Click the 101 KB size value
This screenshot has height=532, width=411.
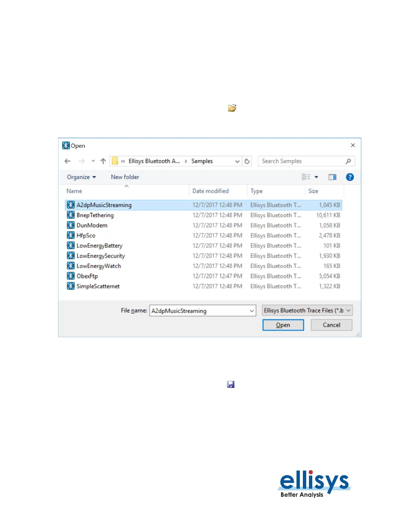(x=332, y=246)
